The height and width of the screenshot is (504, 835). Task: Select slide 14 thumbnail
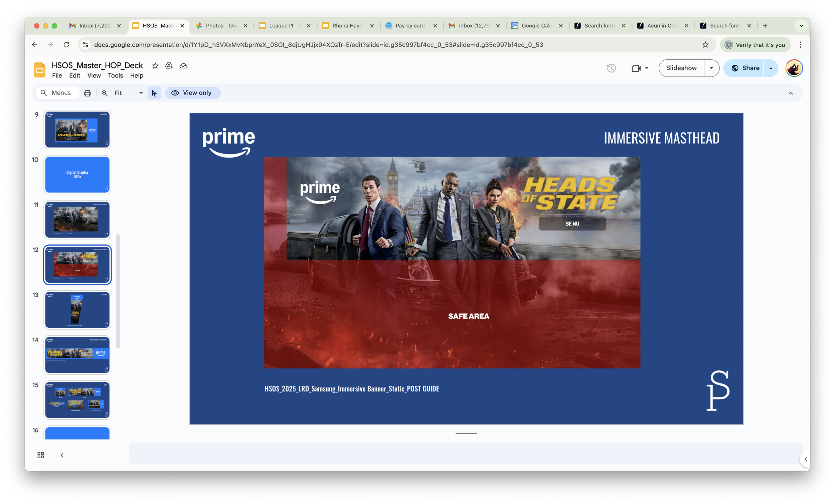77,355
